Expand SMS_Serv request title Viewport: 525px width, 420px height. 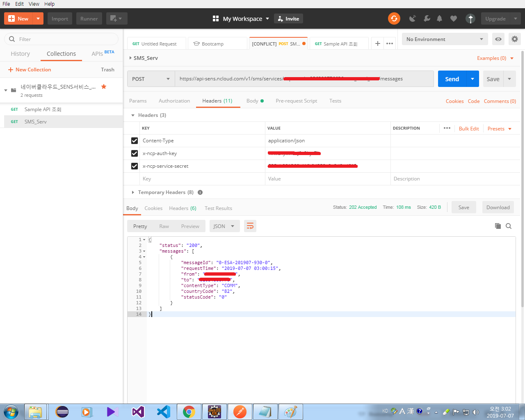point(130,58)
